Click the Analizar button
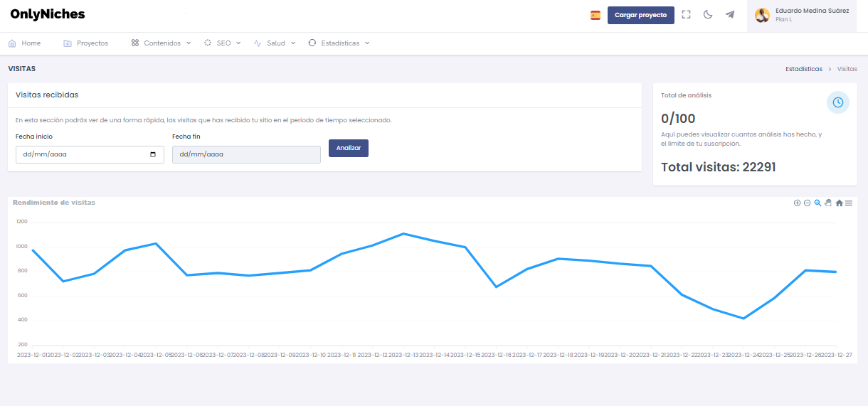 pos(348,148)
